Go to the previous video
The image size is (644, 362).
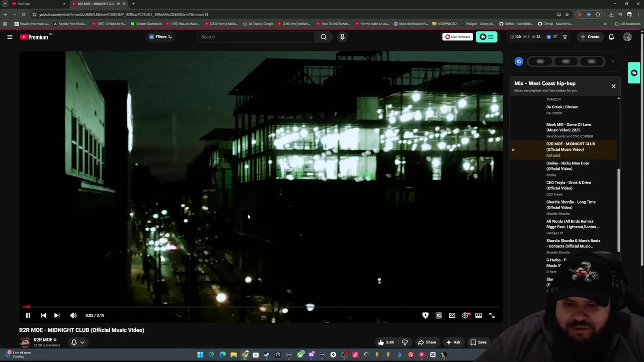(x=43, y=315)
